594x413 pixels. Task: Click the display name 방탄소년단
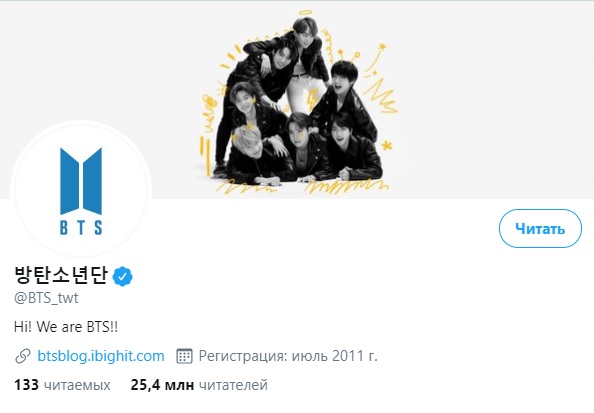coord(61,275)
